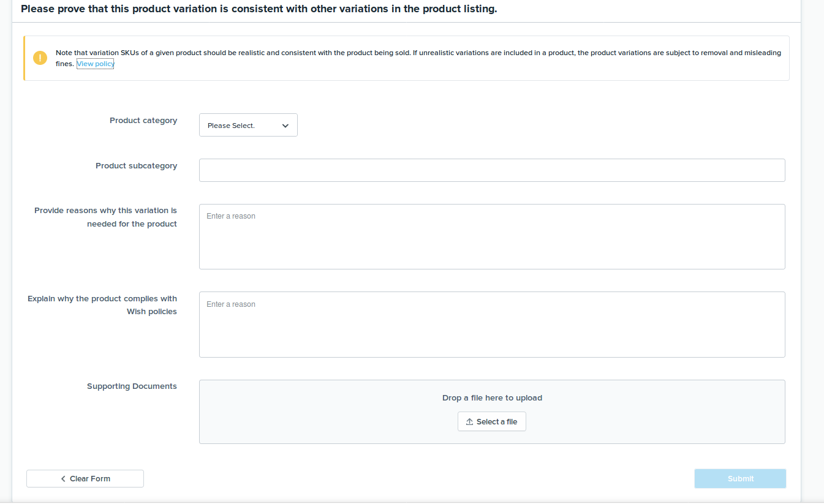Click the "Product category" field label

click(143, 121)
